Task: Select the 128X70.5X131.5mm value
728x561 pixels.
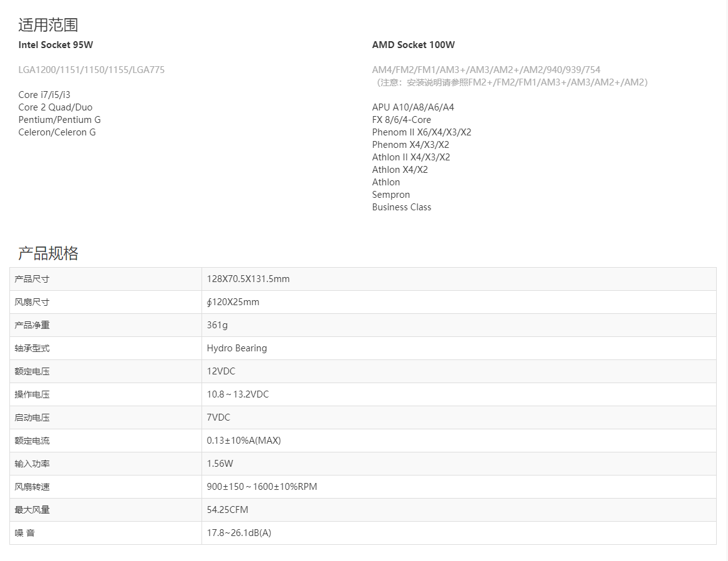Action: click(248, 279)
